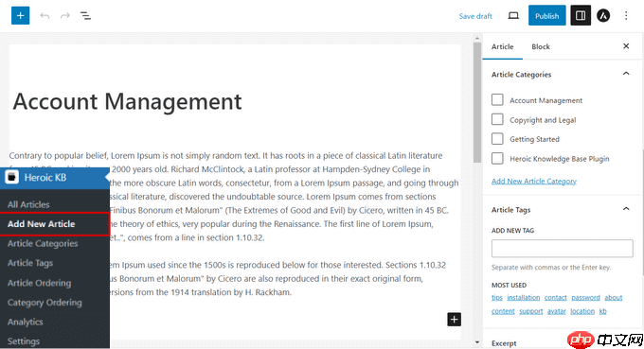
Task: Click the editor scrollbar up arrow
Action: (x=476, y=38)
